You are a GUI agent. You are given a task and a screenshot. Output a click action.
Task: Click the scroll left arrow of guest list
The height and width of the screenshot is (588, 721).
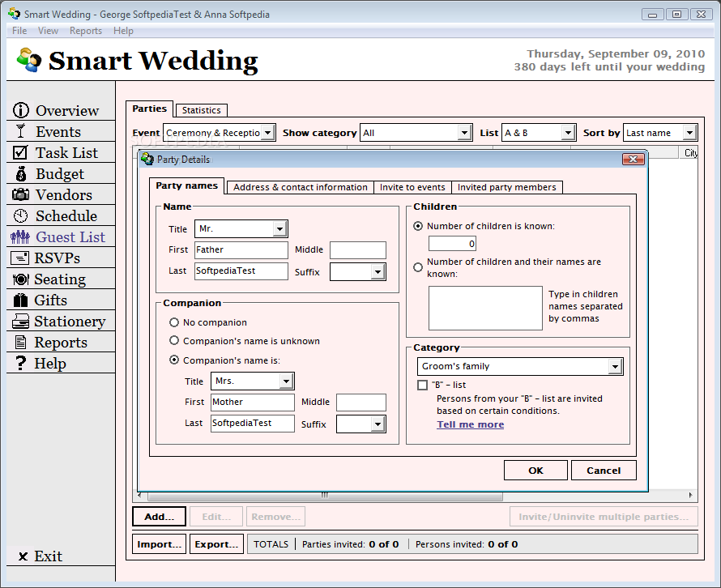(x=140, y=495)
